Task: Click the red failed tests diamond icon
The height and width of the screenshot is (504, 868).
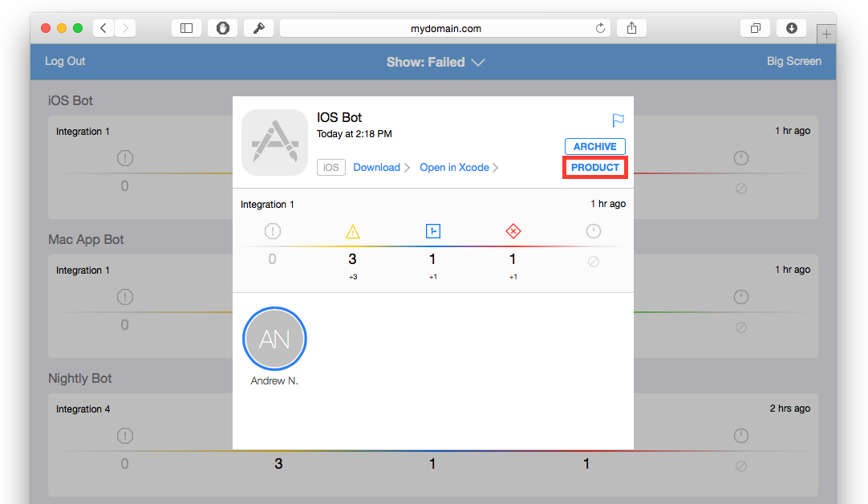Action: pos(513,231)
